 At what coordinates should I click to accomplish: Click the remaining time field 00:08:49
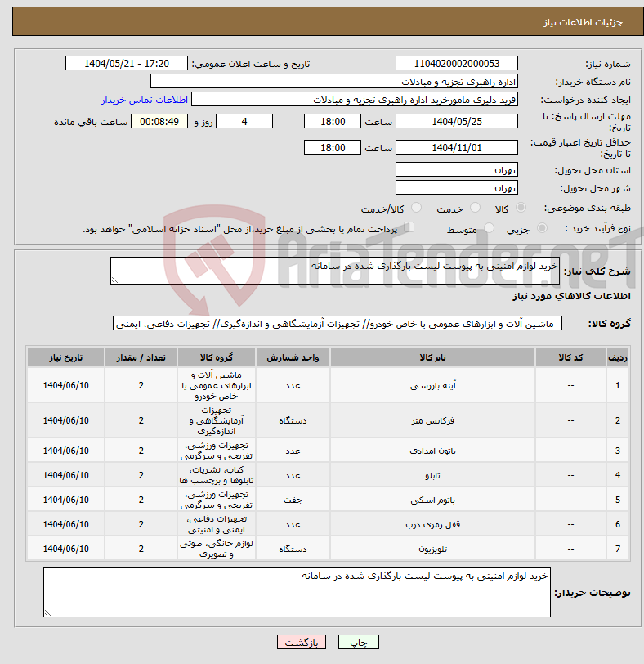[159, 122]
